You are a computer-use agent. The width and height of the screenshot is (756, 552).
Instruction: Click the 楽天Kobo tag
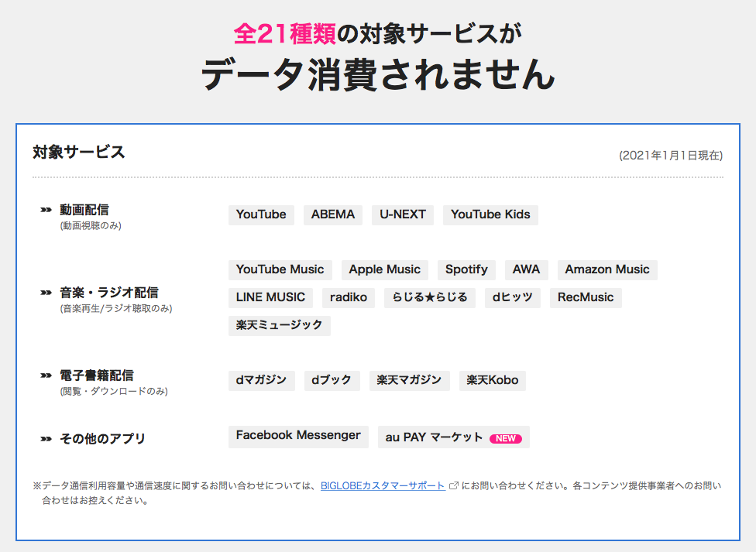pyautogui.click(x=493, y=380)
